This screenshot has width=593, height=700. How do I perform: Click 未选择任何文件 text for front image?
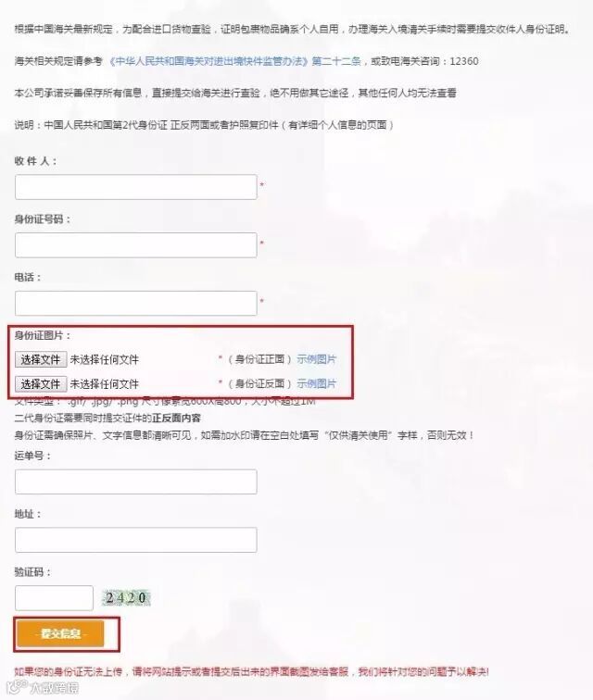point(105,359)
